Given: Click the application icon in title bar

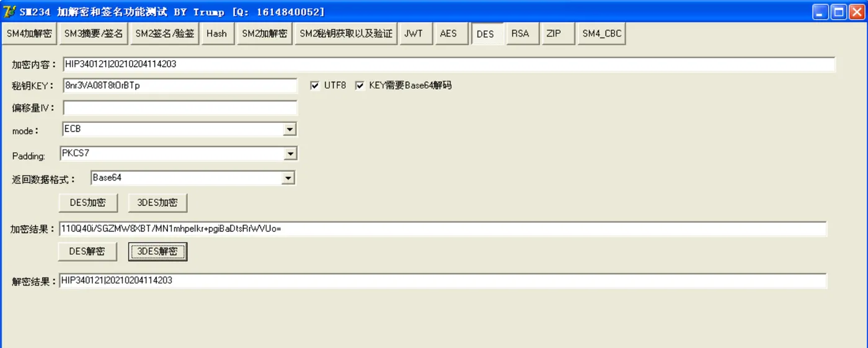Looking at the screenshot, I should tap(9, 12).
